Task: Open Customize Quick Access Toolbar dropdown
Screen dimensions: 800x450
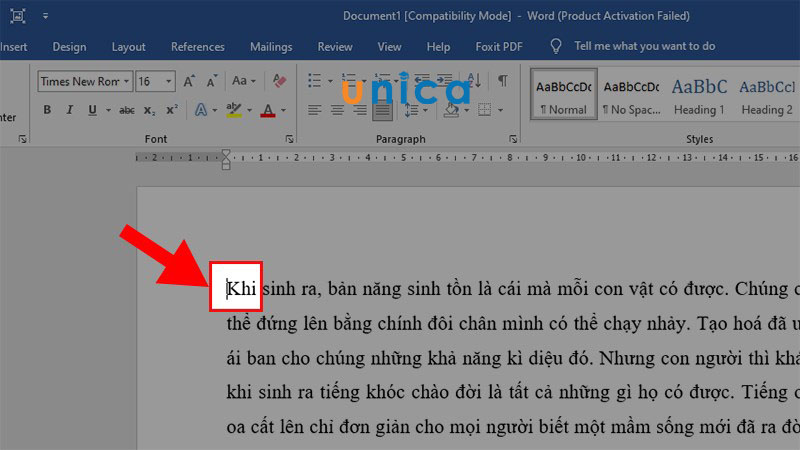Action: [x=45, y=16]
